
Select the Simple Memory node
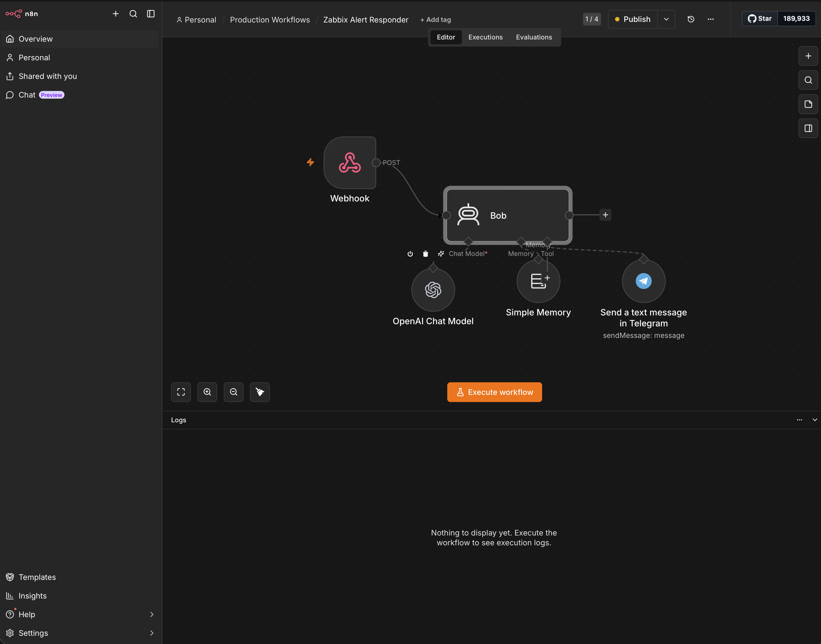click(x=538, y=281)
